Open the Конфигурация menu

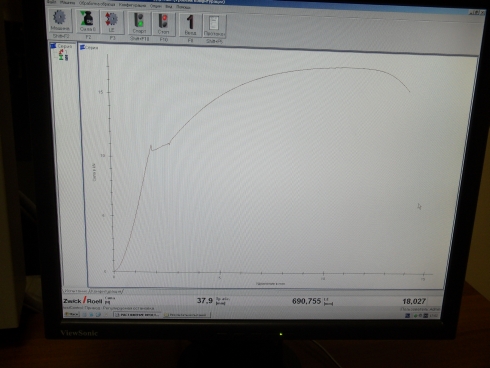coord(132,5)
